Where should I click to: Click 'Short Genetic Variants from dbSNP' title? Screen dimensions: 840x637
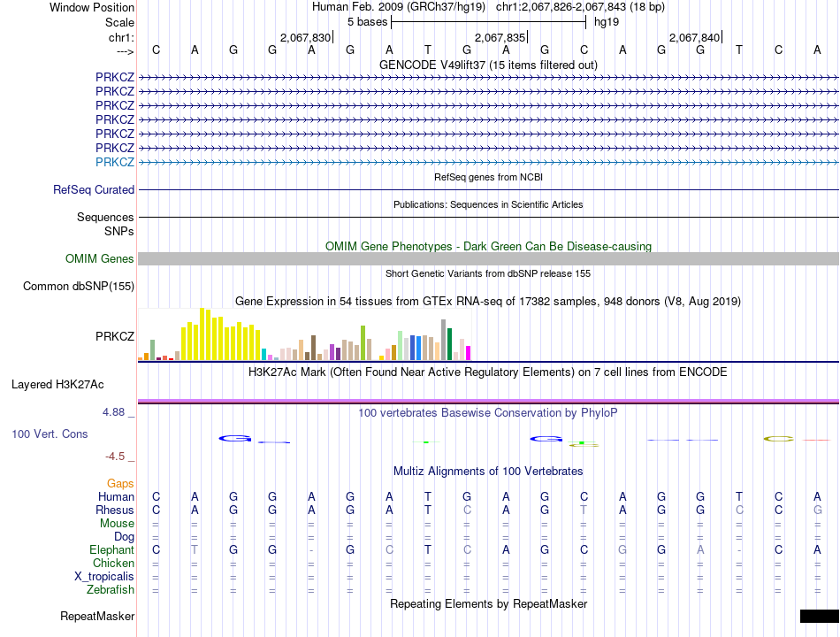(488, 273)
